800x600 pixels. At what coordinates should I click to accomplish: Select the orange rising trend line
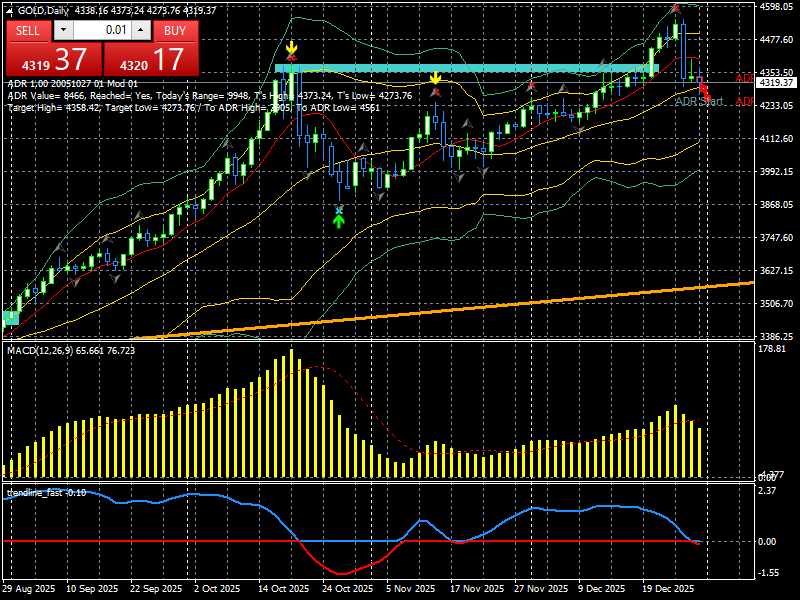coord(444,309)
